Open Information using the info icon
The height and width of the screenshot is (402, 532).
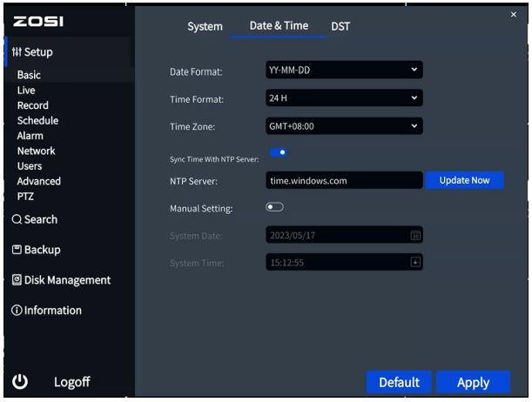[17, 311]
